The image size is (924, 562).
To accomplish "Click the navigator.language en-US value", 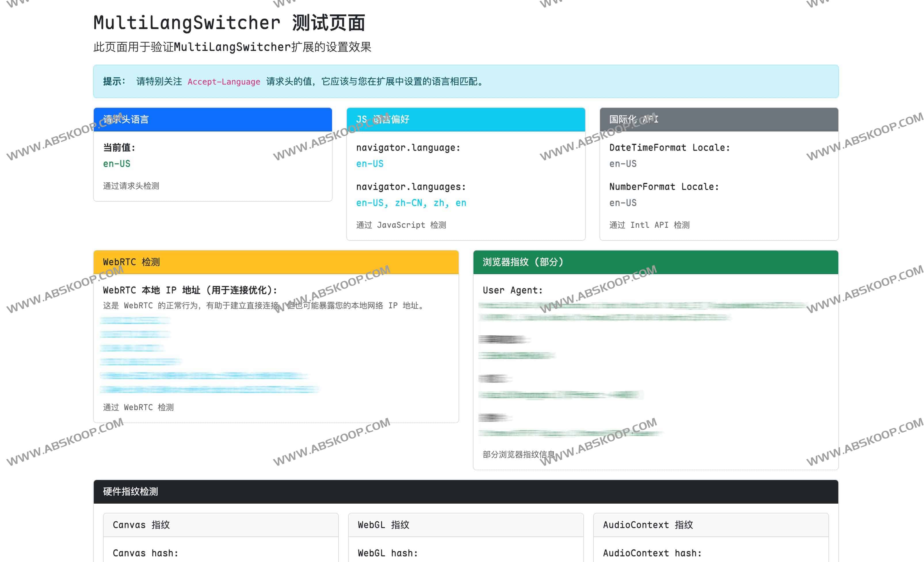I will pyautogui.click(x=370, y=164).
